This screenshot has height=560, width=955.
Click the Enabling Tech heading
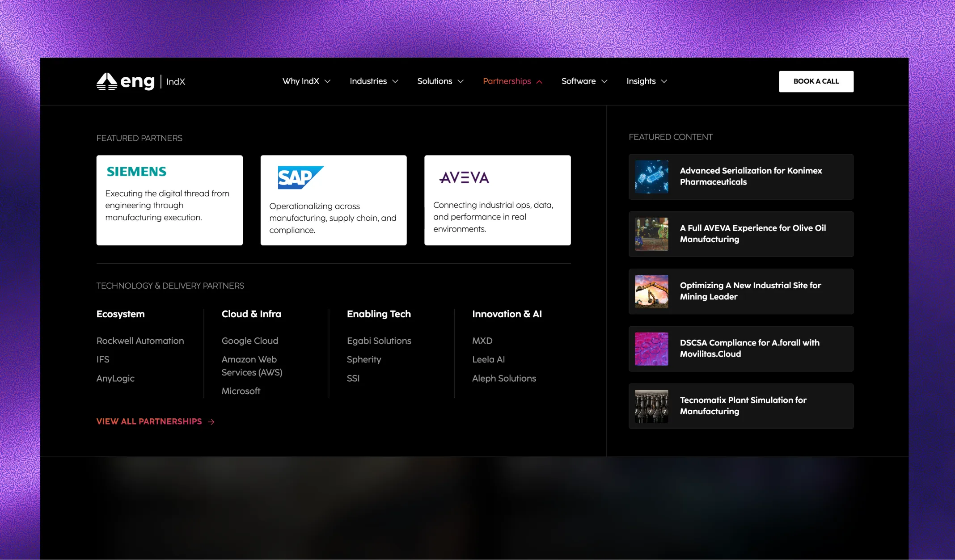[379, 314]
